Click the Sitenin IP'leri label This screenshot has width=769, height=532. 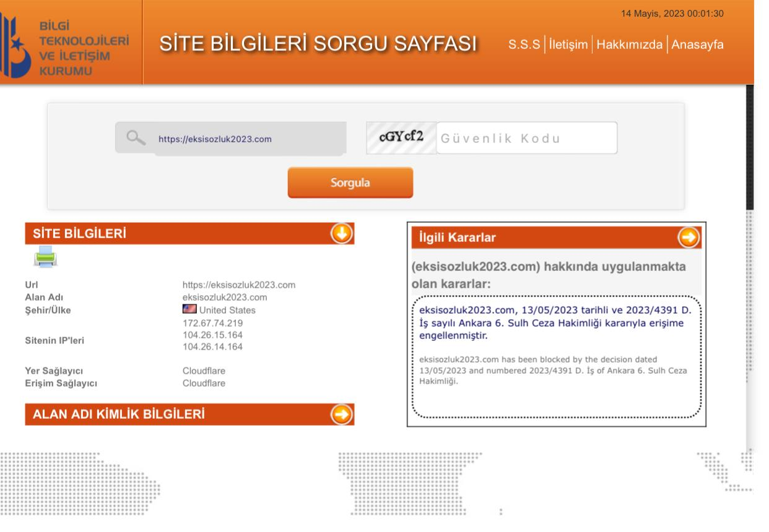(55, 340)
